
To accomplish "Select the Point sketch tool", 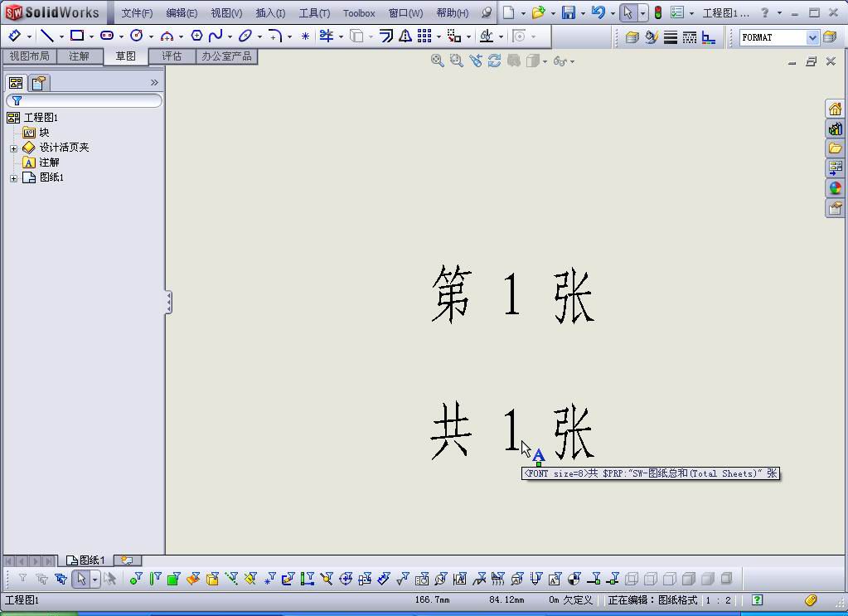I will click(306, 36).
